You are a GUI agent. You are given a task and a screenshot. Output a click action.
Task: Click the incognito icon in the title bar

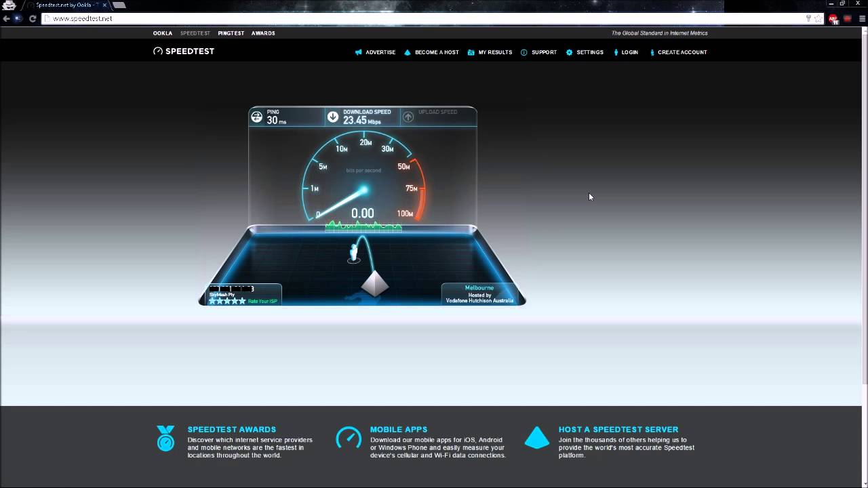[9, 5]
